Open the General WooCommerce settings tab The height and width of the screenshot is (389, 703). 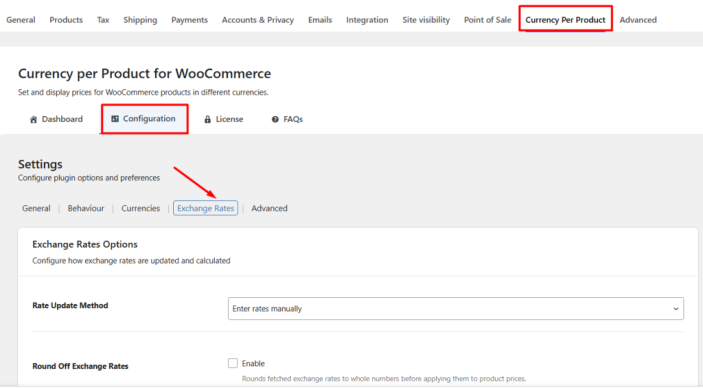(x=21, y=20)
